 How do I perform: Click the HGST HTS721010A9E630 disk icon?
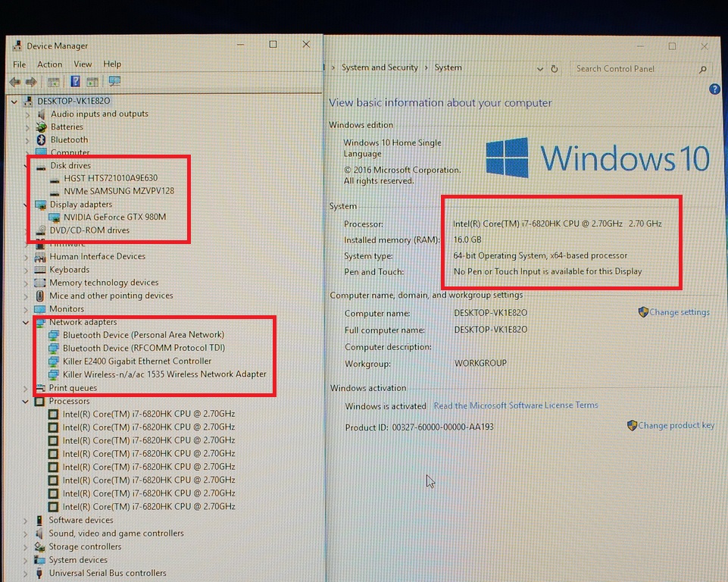point(55,179)
